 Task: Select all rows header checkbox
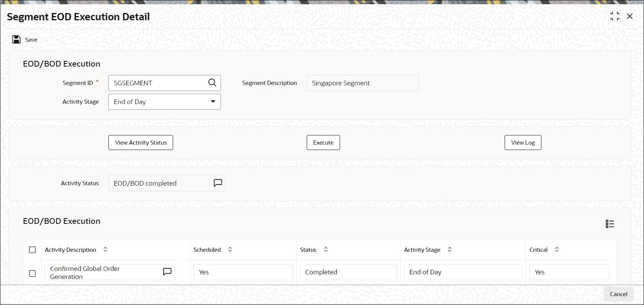click(33, 250)
